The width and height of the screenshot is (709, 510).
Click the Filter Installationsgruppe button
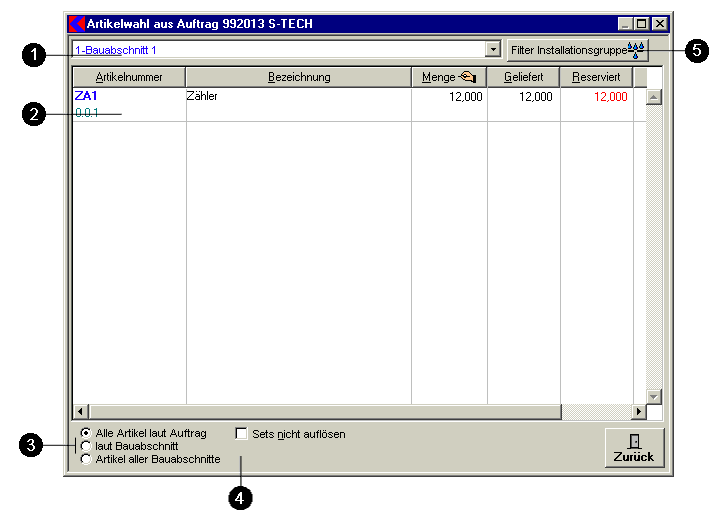[568, 49]
